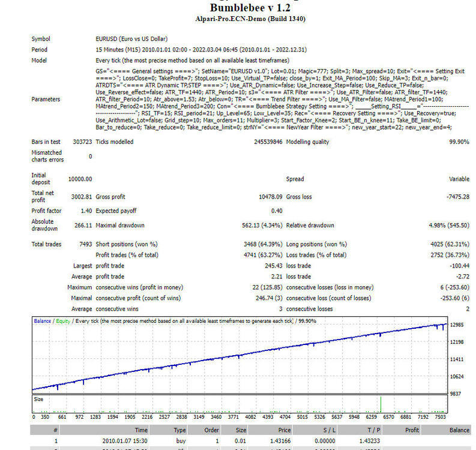476x450 pixels.
Task: Click the blue balance curve in the chart
Action: pyautogui.click(x=240, y=355)
